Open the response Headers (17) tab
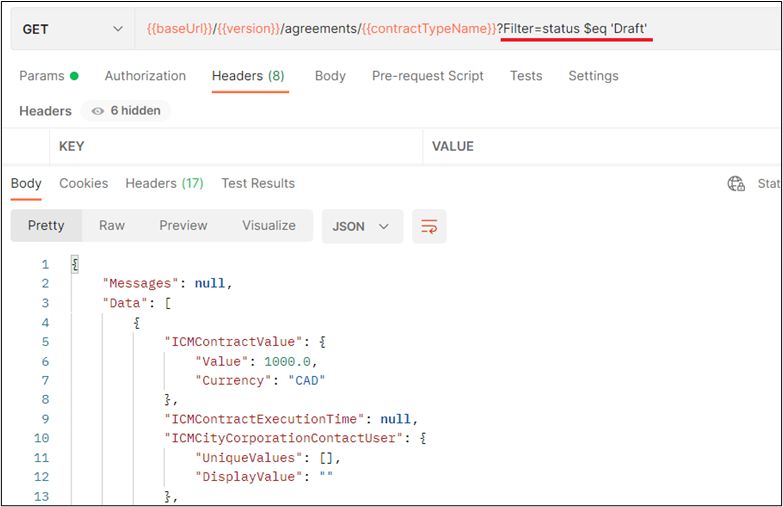 tap(164, 183)
